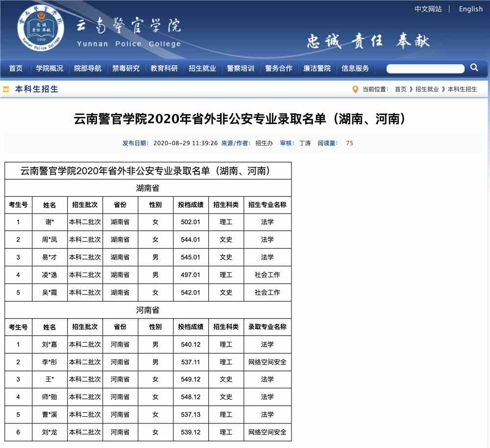Click the score cell 497.01
The image size is (490, 448).
coord(191,275)
